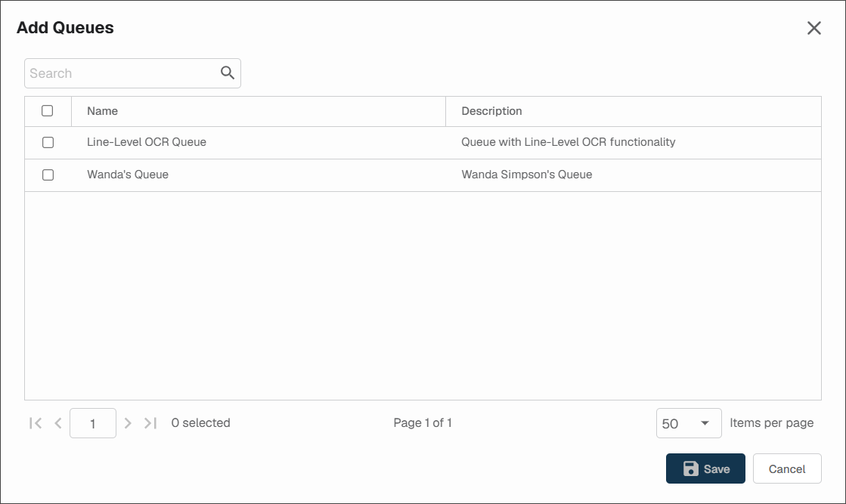This screenshot has width=846, height=504.
Task: Click 'Queue with Line-Level OCR functionality' description
Action: pyautogui.click(x=568, y=142)
